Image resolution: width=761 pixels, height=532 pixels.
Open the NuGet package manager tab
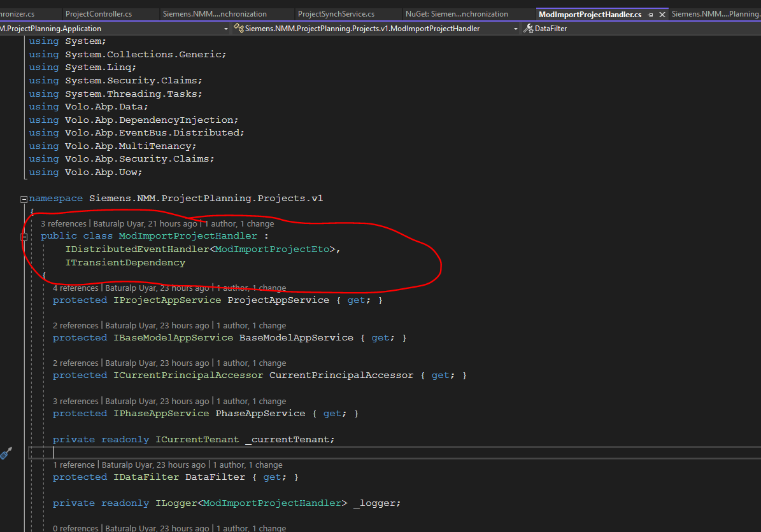[x=457, y=14]
